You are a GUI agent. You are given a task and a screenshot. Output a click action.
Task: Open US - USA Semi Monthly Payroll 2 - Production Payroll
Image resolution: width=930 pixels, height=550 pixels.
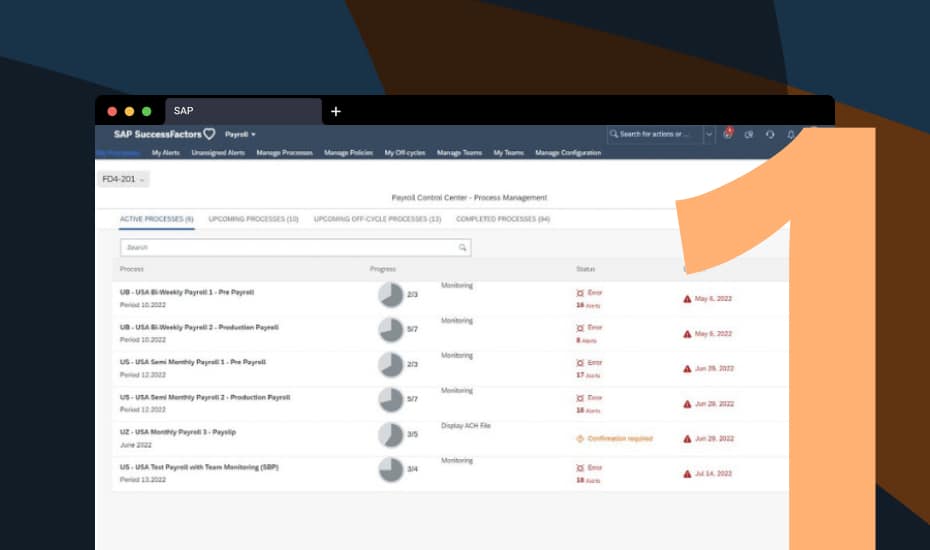click(x=205, y=397)
